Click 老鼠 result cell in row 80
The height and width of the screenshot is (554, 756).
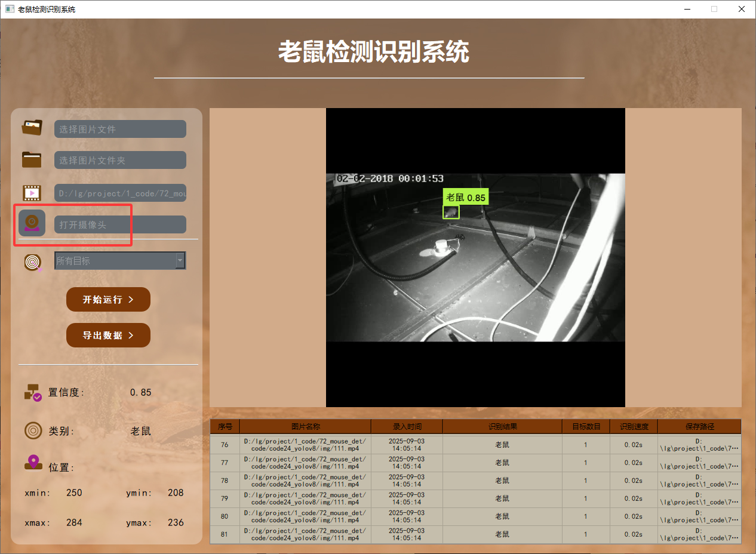[x=502, y=516]
